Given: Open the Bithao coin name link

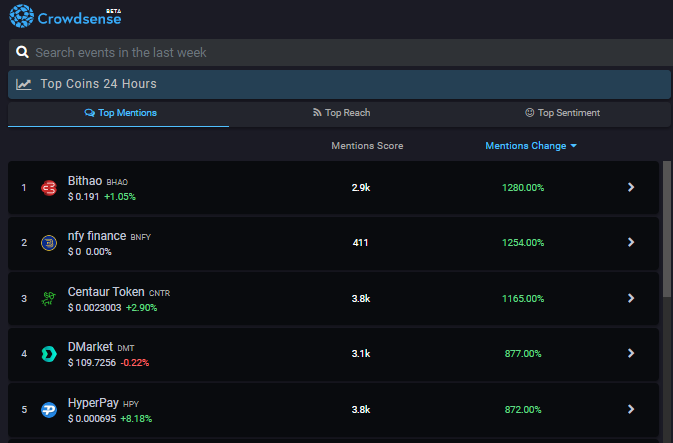Looking at the screenshot, I should click(85, 181).
